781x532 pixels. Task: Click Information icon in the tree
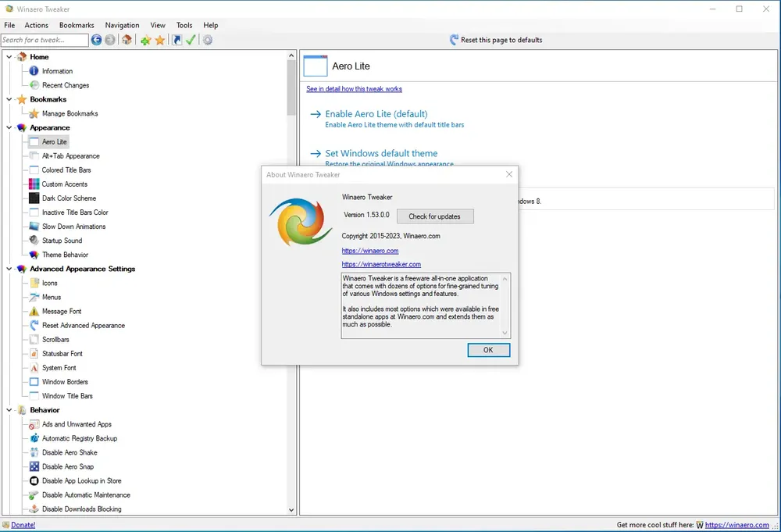[x=34, y=71]
